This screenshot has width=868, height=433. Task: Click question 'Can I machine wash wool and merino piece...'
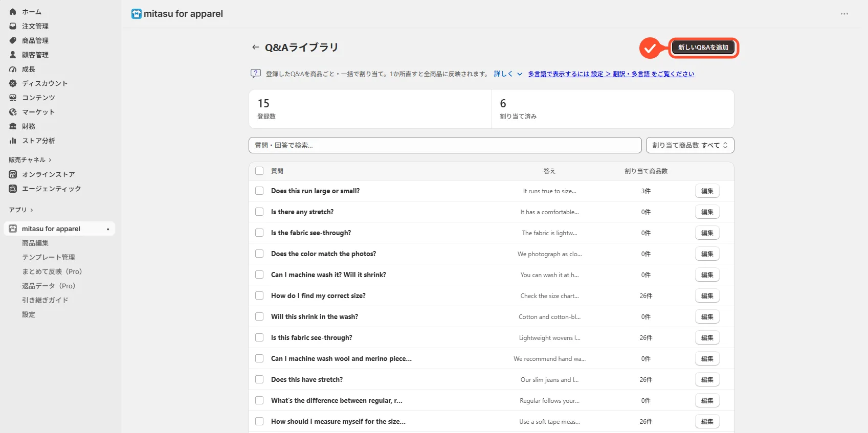[341, 358]
